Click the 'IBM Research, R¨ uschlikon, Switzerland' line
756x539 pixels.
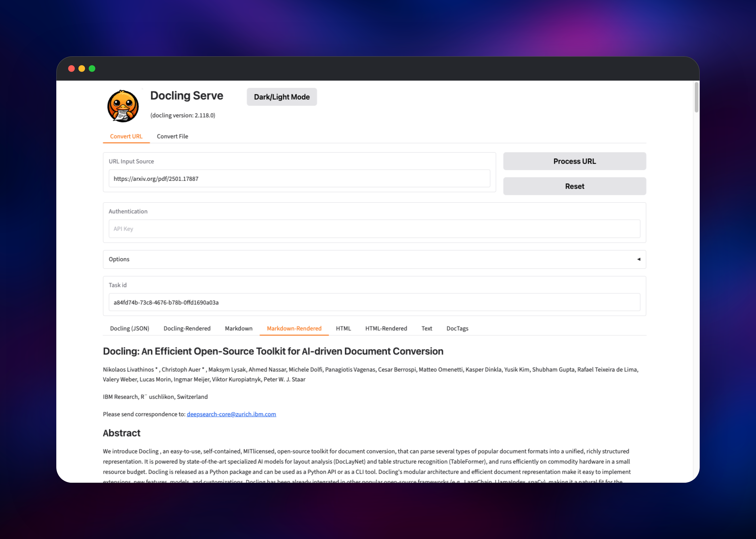155,397
